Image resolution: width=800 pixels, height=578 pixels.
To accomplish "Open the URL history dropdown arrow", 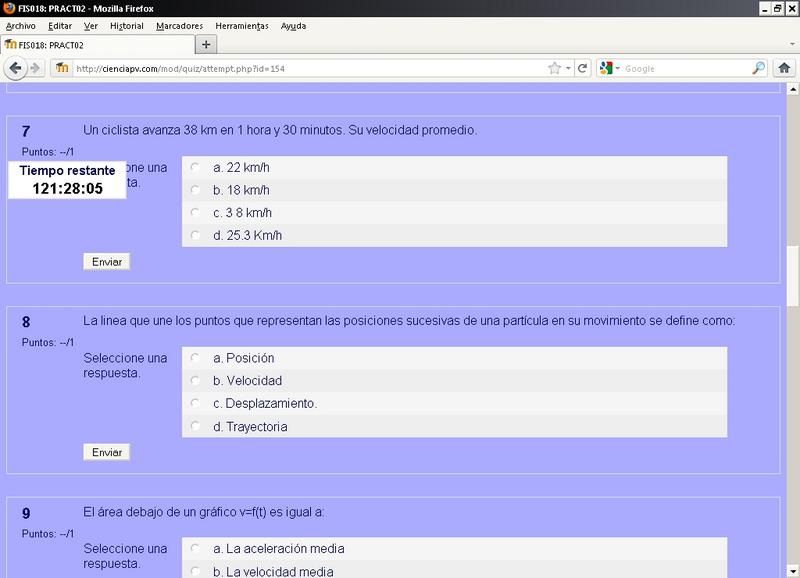I will click(569, 68).
